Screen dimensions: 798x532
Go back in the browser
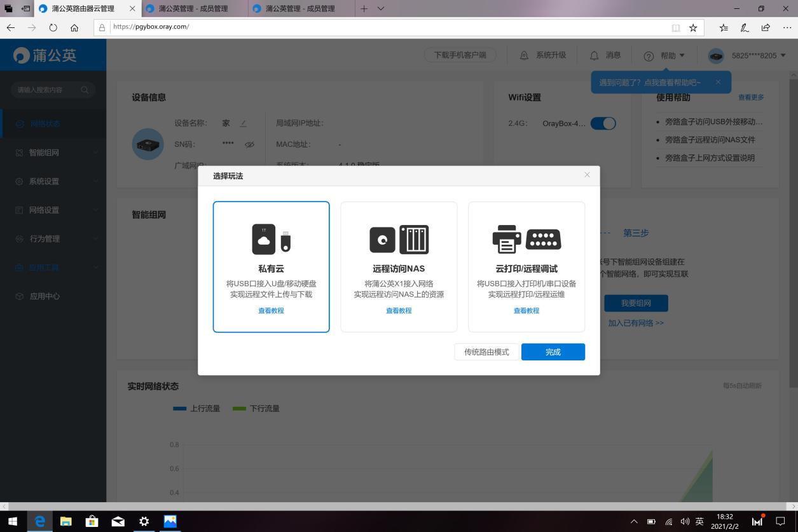[11, 27]
